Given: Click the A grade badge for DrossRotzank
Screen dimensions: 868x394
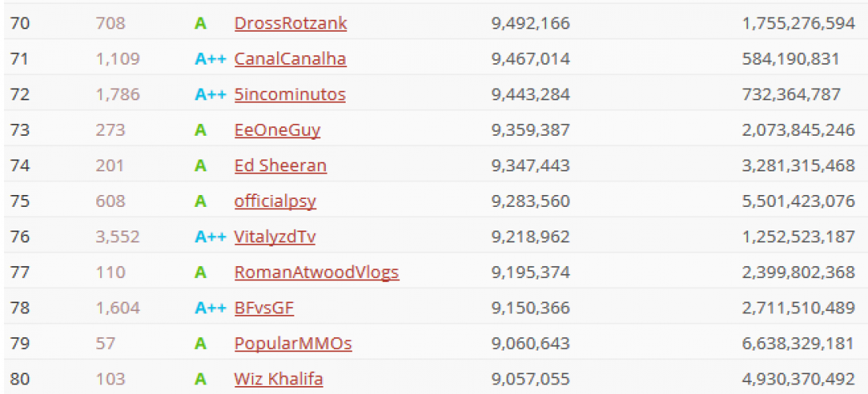Looking at the screenshot, I should 200,23.
